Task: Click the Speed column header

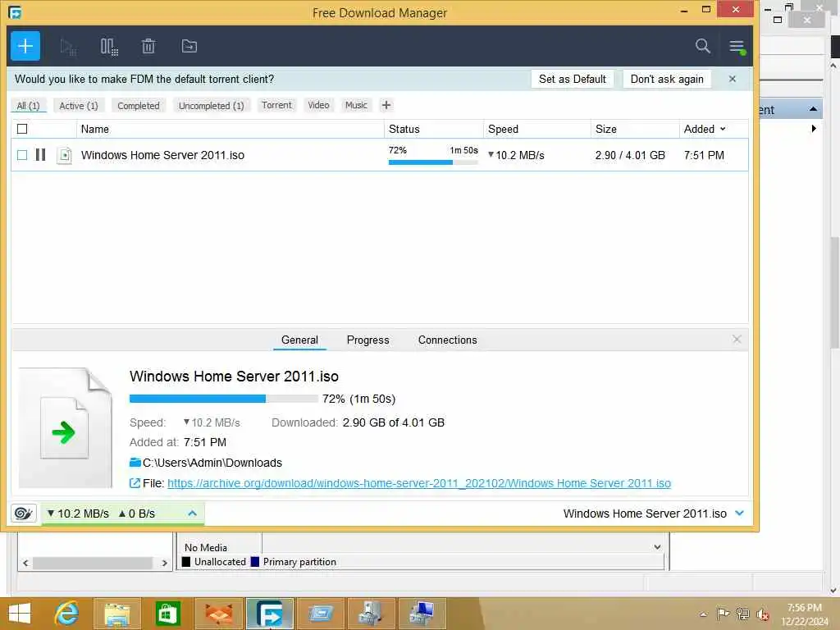Action: (x=537, y=129)
